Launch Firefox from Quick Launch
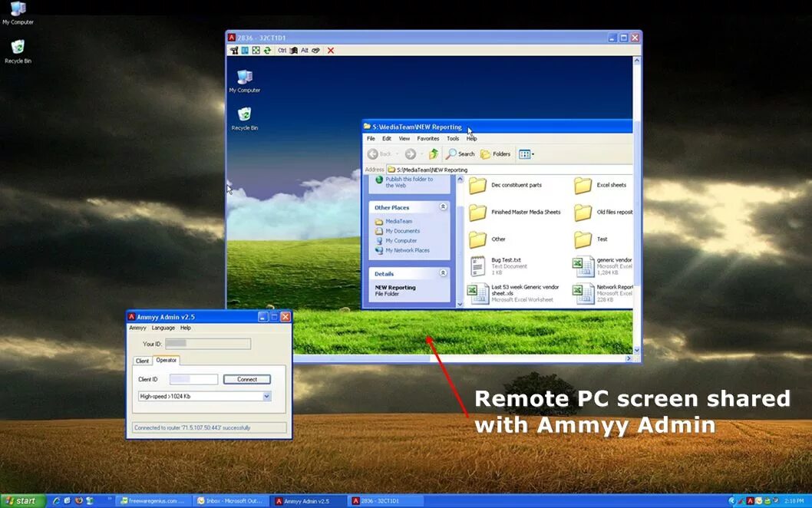 click(79, 501)
